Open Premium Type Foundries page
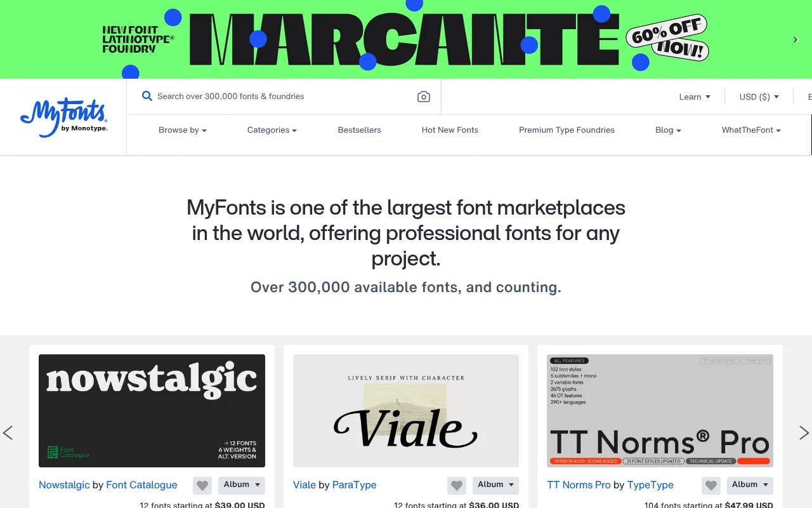Screen dimensions: 812x508 (566, 130)
